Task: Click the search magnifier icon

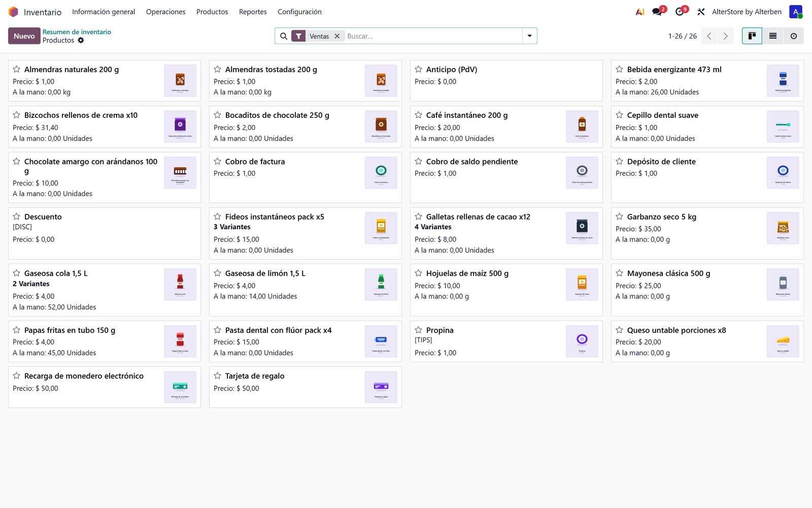Action: 284,36
